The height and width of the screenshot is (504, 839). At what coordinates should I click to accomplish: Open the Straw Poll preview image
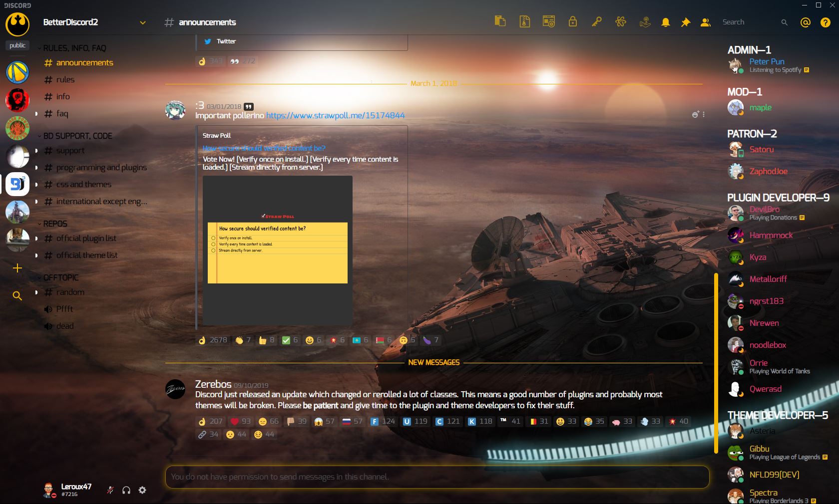coord(277,251)
